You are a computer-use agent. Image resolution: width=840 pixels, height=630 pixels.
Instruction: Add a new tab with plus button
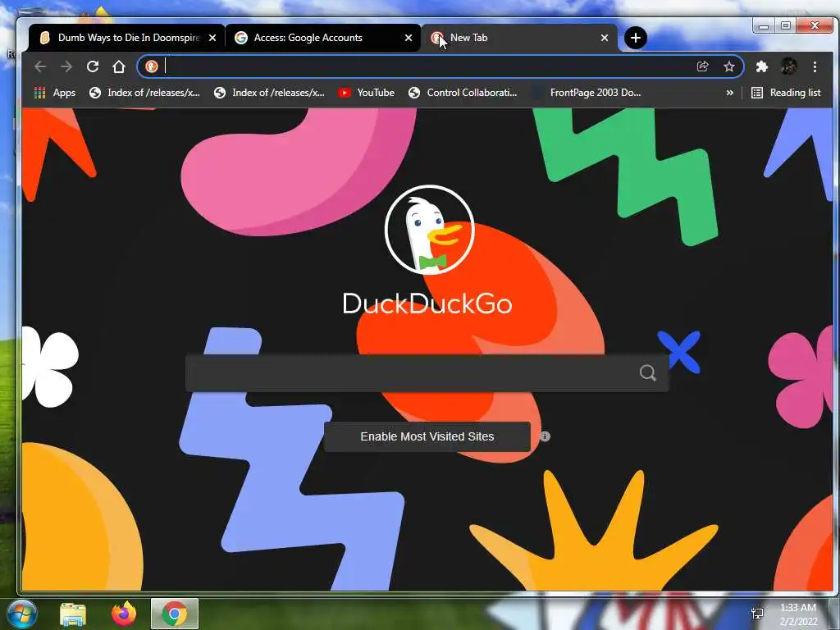pos(636,38)
